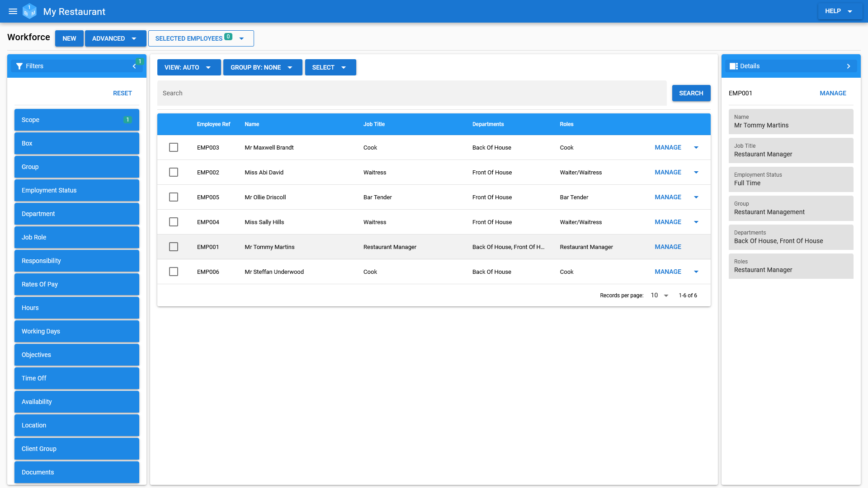
Task: Open the Employment Status filter
Action: 76,190
